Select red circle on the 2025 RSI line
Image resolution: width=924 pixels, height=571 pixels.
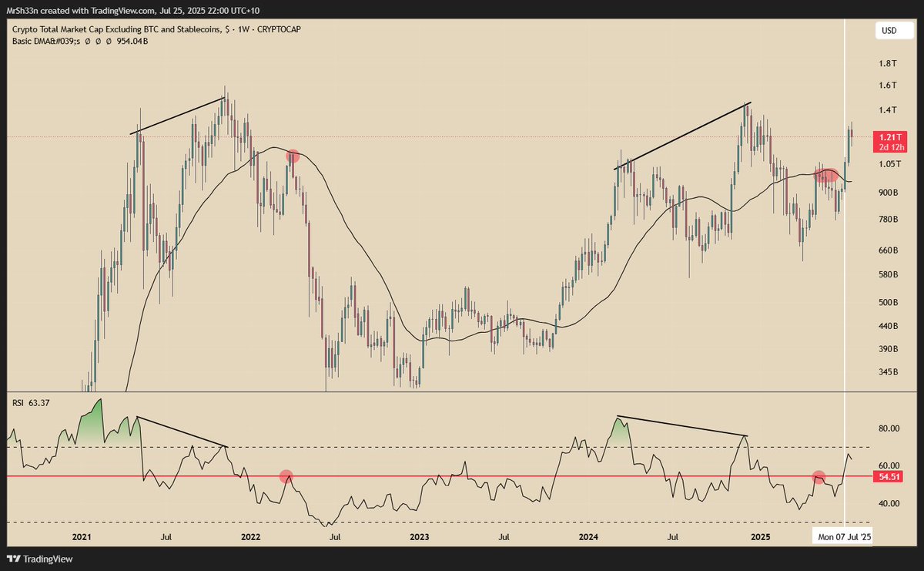pos(819,478)
